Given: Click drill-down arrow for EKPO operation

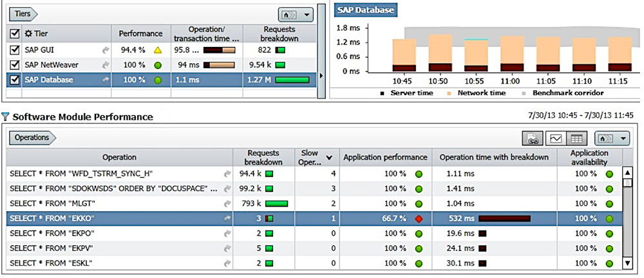Looking at the screenshot, I should pyautogui.click(x=226, y=233).
